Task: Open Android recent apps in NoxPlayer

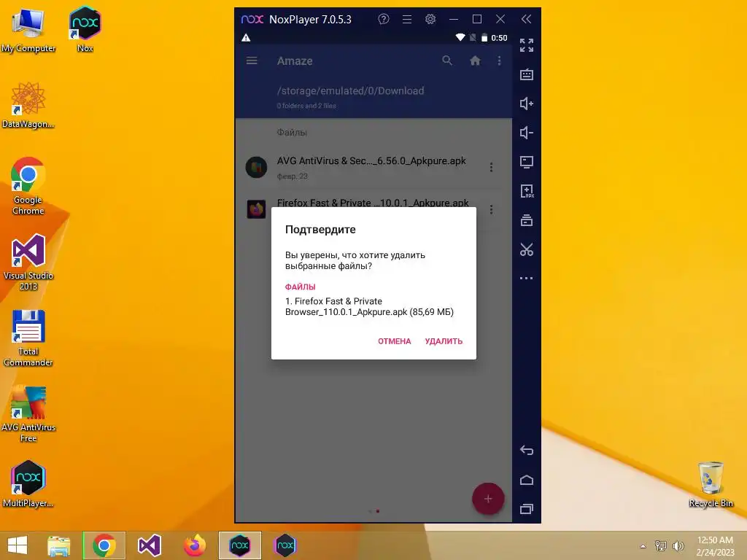Action: click(527, 509)
